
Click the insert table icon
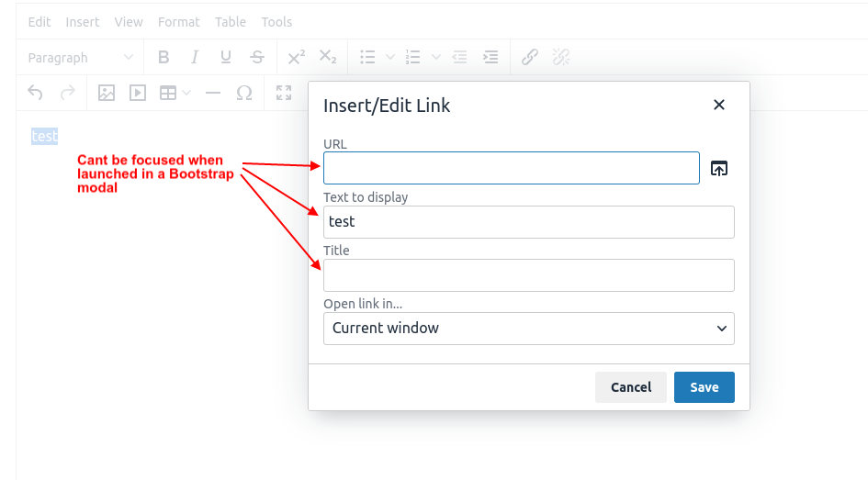(x=168, y=93)
